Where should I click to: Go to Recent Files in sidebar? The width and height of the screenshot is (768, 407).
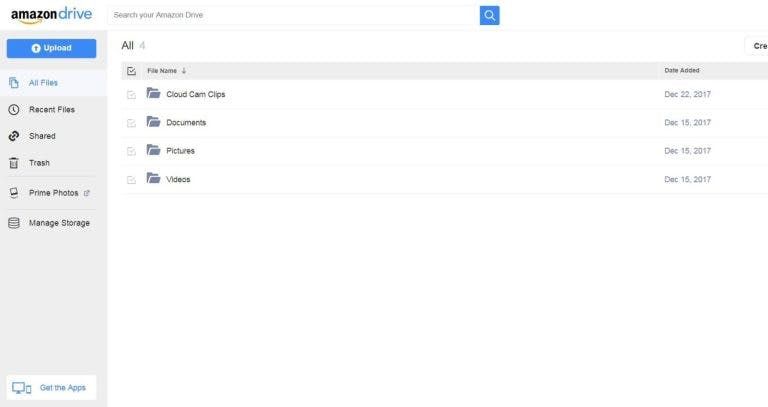click(51, 110)
